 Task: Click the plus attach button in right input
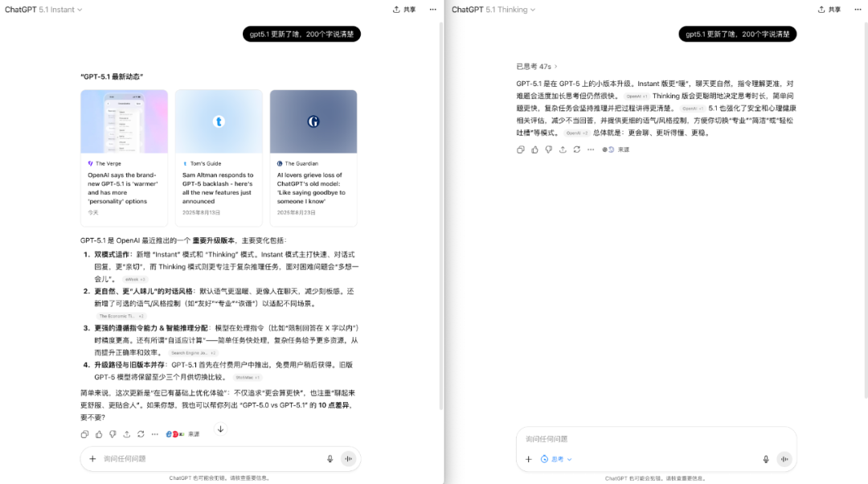click(x=528, y=459)
